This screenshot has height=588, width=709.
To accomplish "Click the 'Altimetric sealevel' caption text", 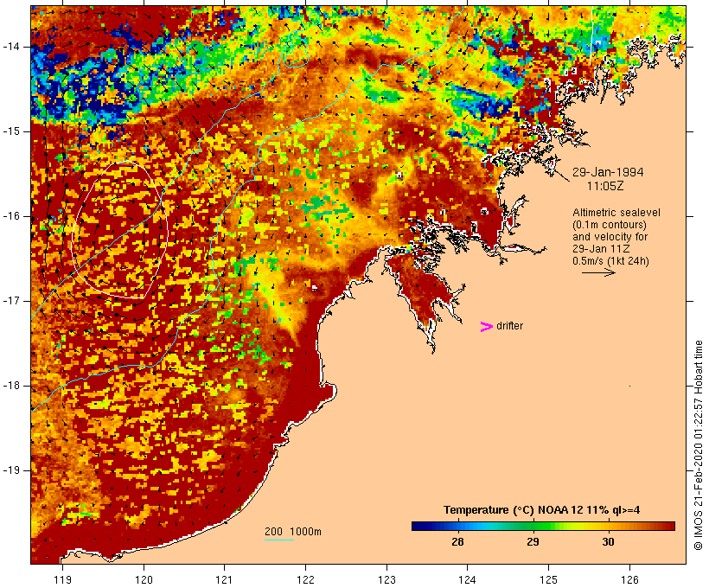I will point(616,213).
